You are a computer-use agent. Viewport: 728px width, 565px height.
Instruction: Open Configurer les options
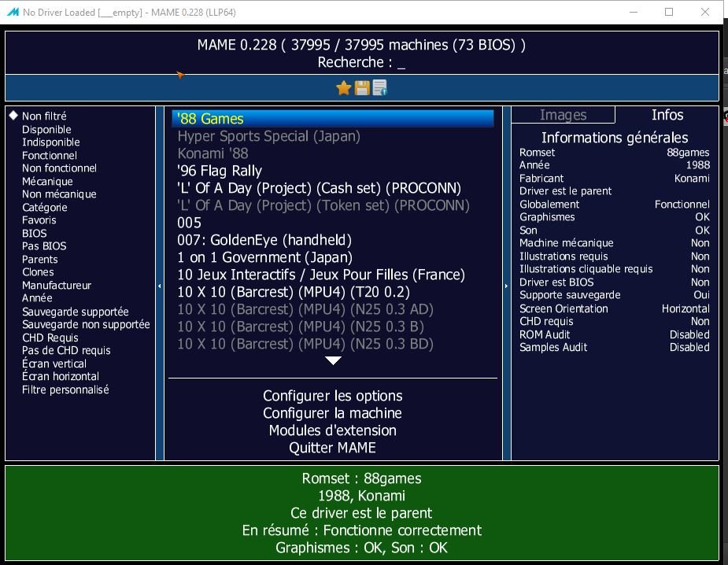tap(333, 396)
